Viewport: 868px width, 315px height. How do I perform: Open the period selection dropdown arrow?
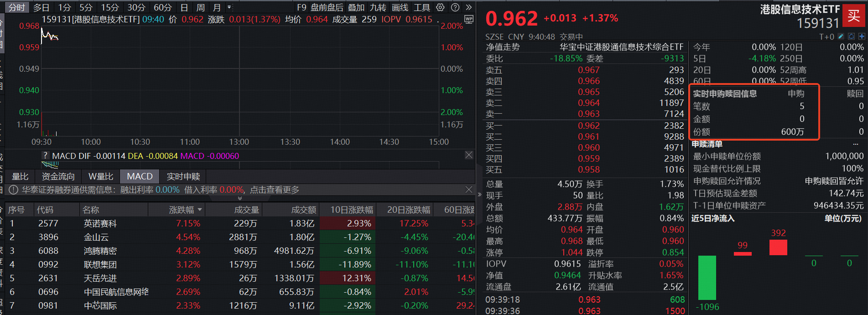tap(229, 7)
